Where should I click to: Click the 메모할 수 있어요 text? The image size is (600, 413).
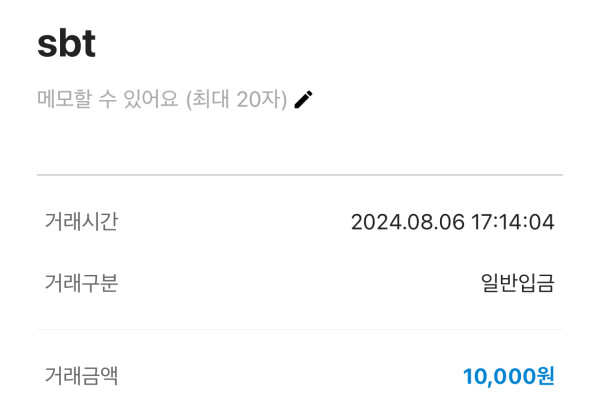tap(108, 100)
